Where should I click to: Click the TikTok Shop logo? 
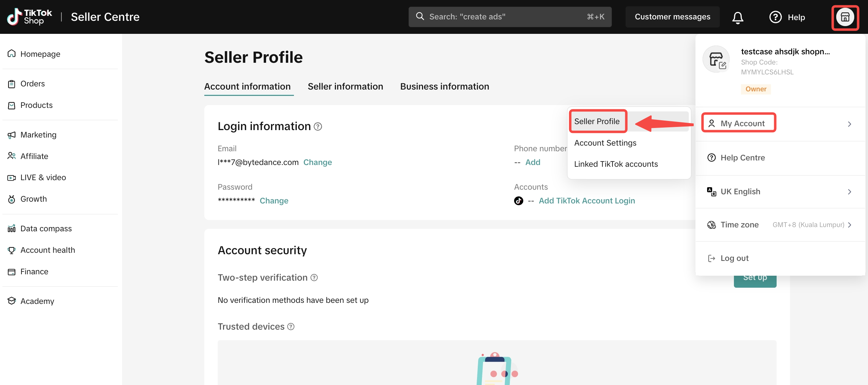pos(30,17)
